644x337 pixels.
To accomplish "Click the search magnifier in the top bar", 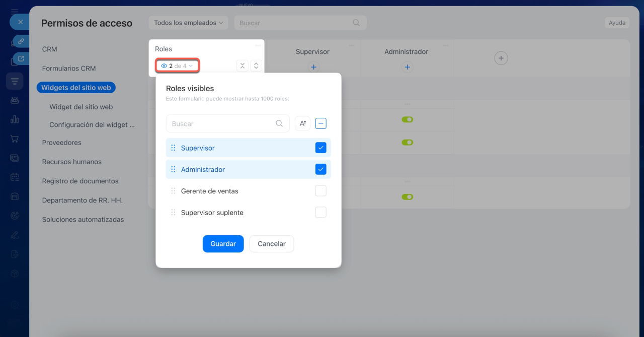I will 356,23.
